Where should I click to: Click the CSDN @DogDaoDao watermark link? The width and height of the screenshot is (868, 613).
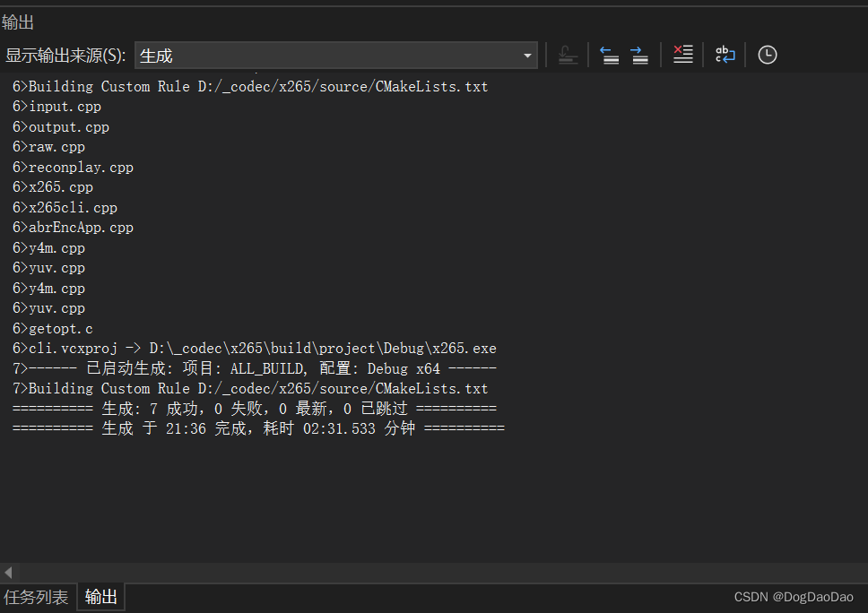click(x=794, y=596)
